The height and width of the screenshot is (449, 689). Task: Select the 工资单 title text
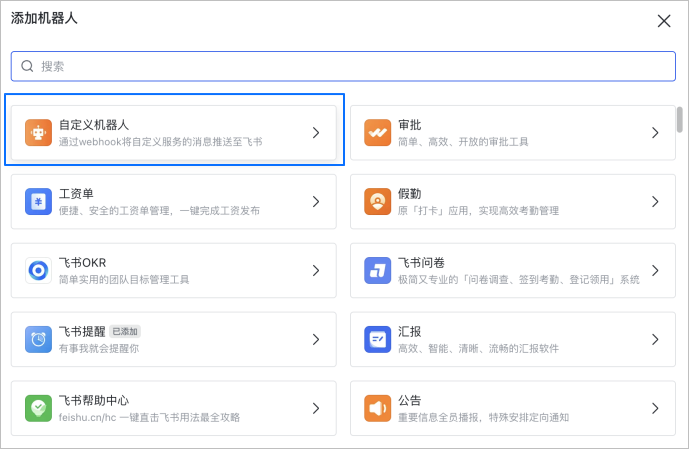coord(76,194)
